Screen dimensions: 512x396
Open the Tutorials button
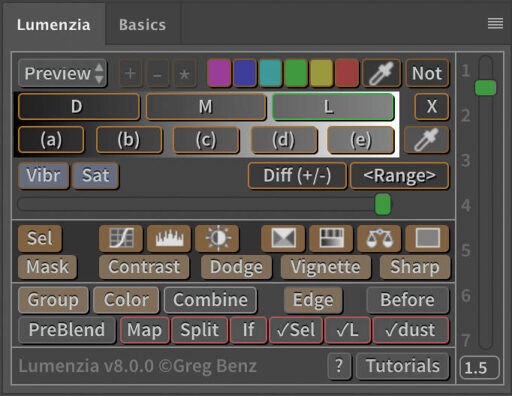coord(403,366)
